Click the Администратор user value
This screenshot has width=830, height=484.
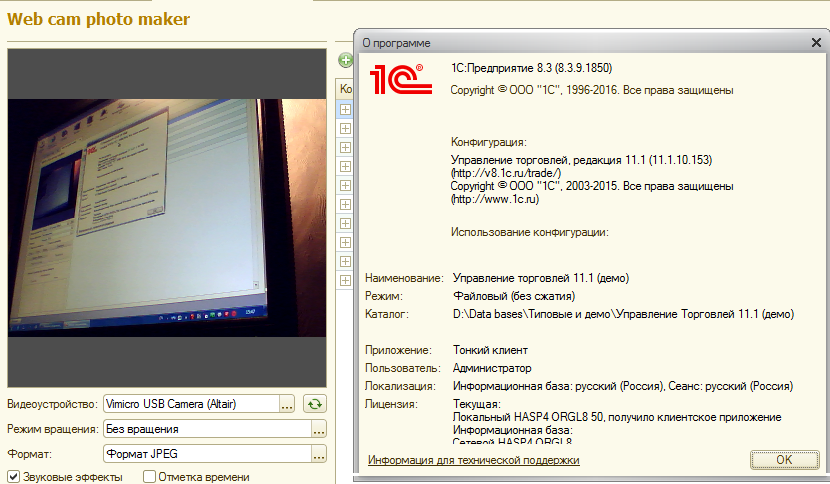(492, 368)
